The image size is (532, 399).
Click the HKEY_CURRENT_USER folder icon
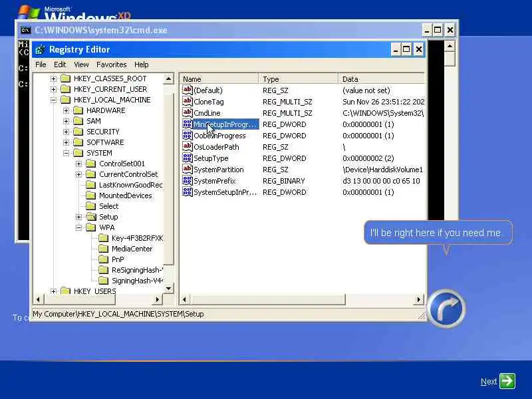[65, 89]
